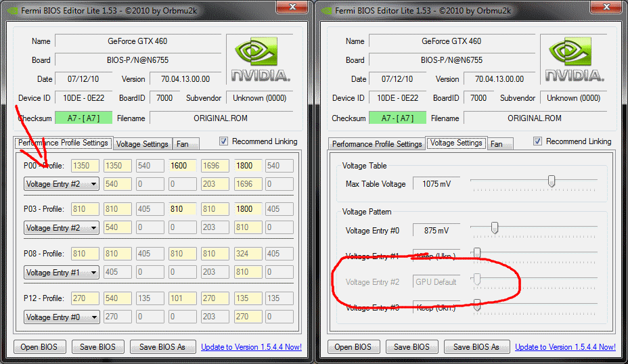Click Save BIOS button in left window
The height and width of the screenshot is (364, 628).
click(x=97, y=347)
